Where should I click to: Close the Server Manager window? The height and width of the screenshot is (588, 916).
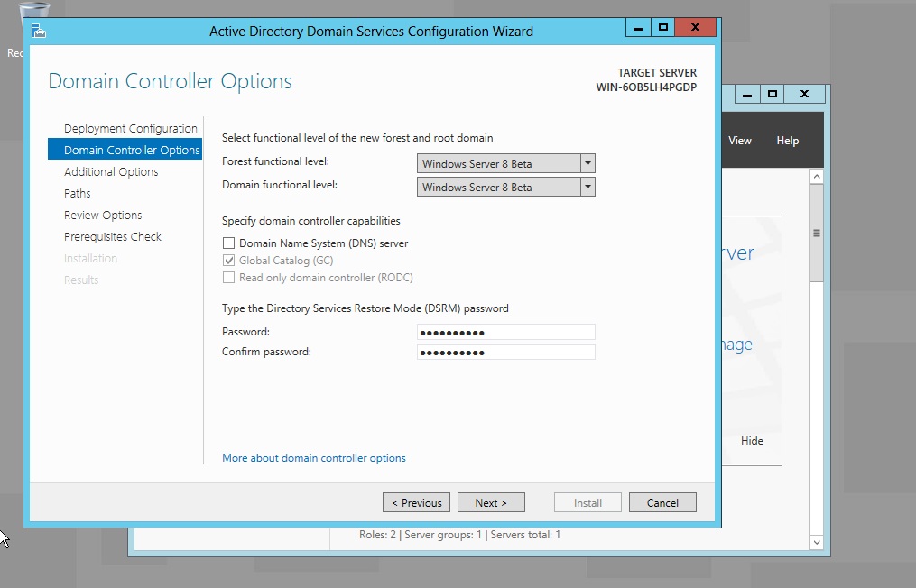coord(804,94)
